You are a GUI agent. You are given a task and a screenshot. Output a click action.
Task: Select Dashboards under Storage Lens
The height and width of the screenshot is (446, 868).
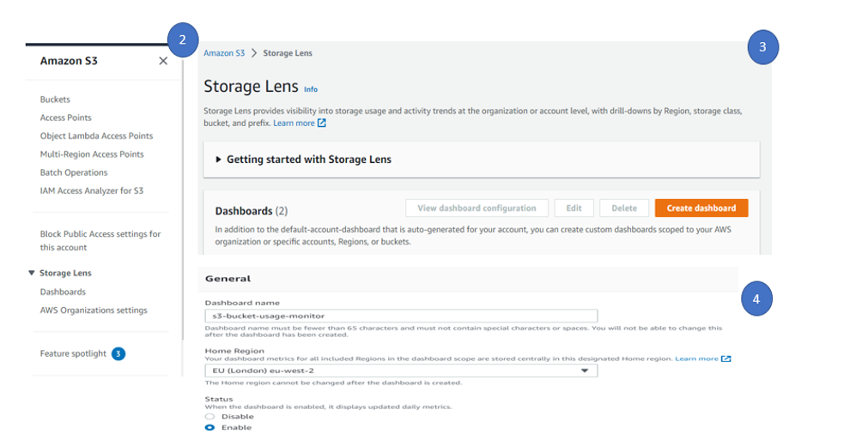[x=63, y=292]
